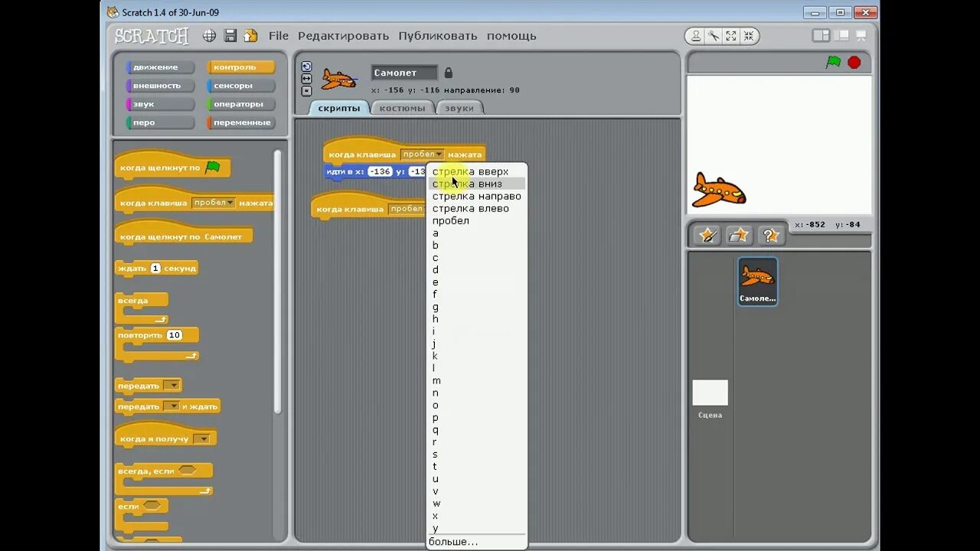Open the File menu
The height and width of the screenshot is (551, 980).
[279, 36]
